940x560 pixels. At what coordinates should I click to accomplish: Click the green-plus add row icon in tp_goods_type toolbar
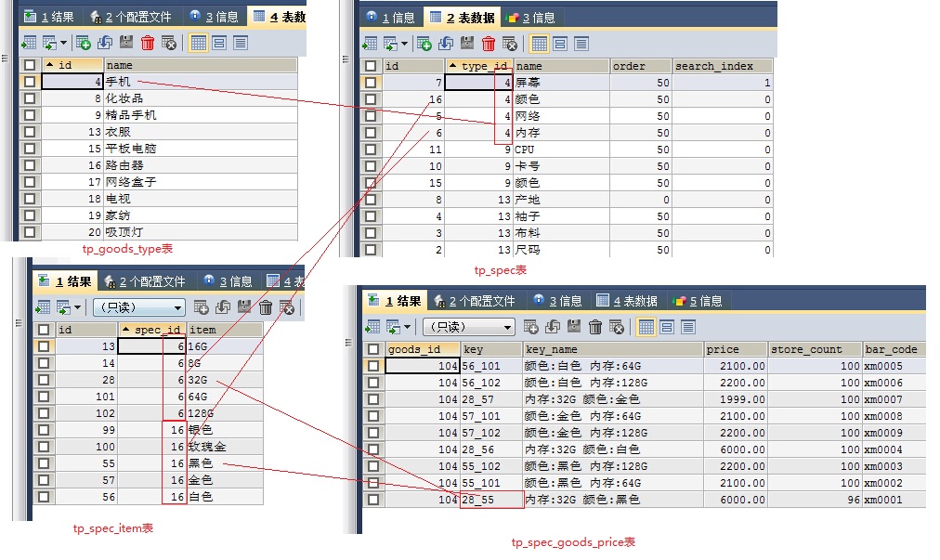click(x=83, y=43)
